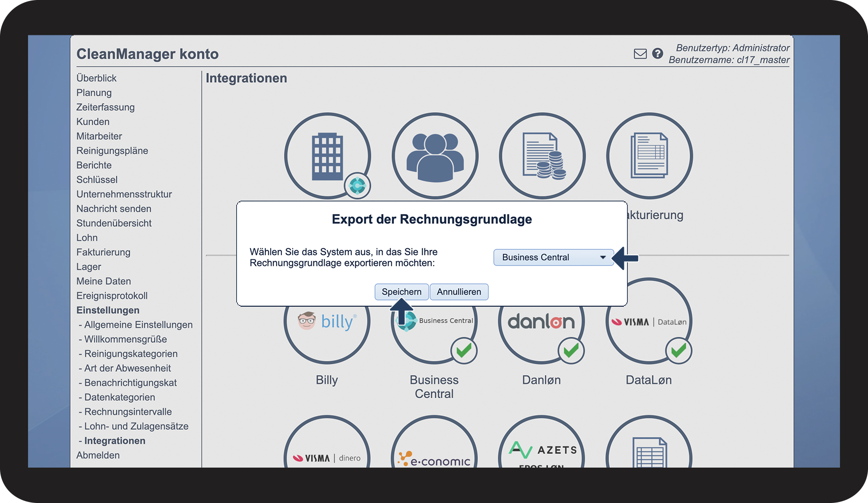Open Mitarbeiter in the sidebar
This screenshot has width=868, height=503.
click(99, 136)
